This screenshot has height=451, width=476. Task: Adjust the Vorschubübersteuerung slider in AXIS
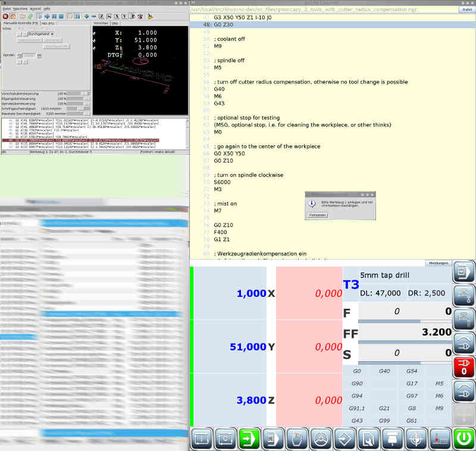[x=79, y=94]
